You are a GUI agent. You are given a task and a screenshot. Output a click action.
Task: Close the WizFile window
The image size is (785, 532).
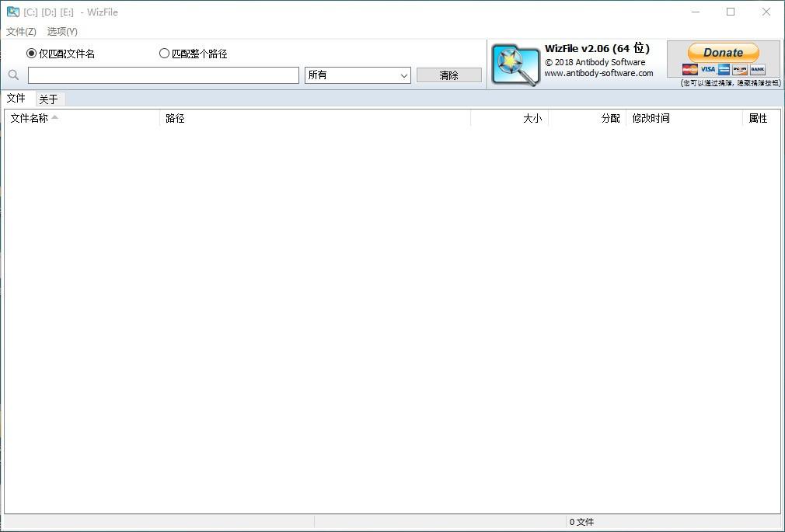tap(766, 12)
